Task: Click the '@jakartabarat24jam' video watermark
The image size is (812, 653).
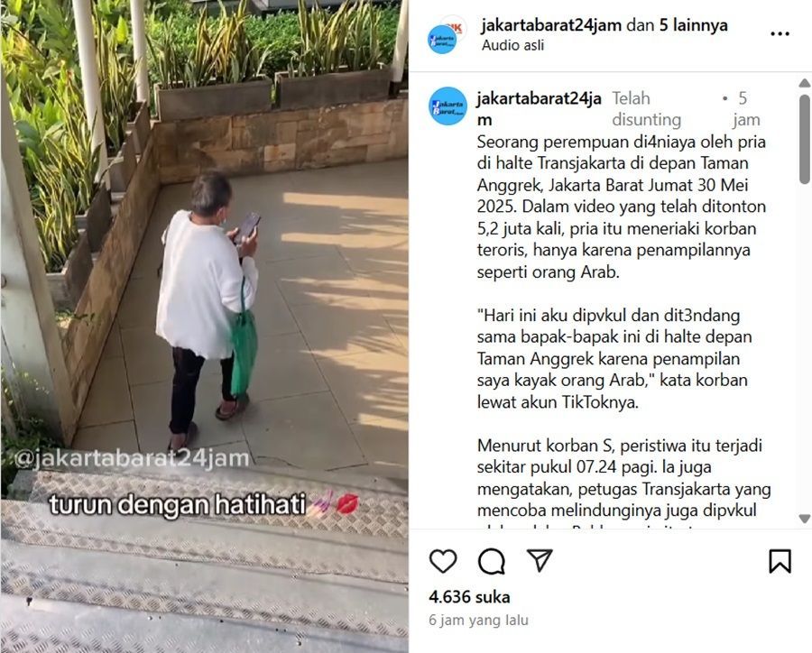Action: (x=133, y=459)
